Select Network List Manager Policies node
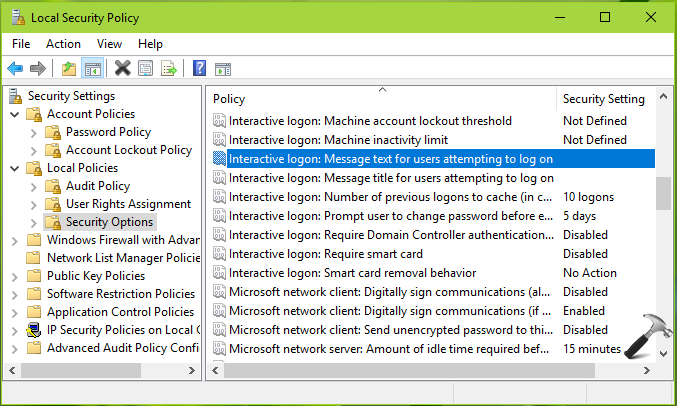The width and height of the screenshot is (677, 406). coord(123,258)
